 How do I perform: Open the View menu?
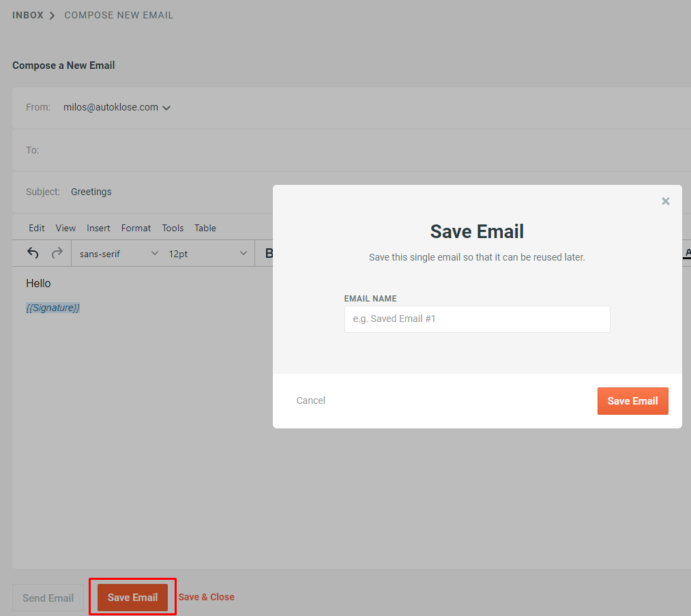(x=65, y=228)
